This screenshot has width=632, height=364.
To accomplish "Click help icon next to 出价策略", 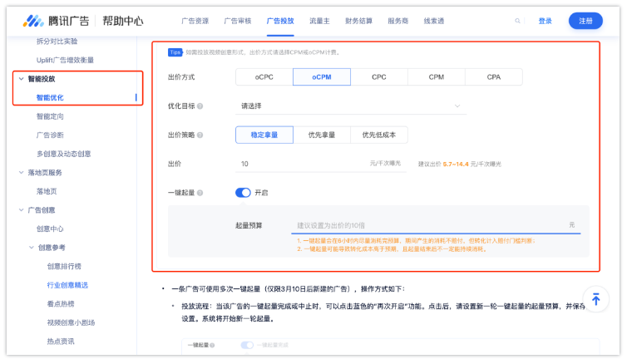I will click(x=200, y=135).
